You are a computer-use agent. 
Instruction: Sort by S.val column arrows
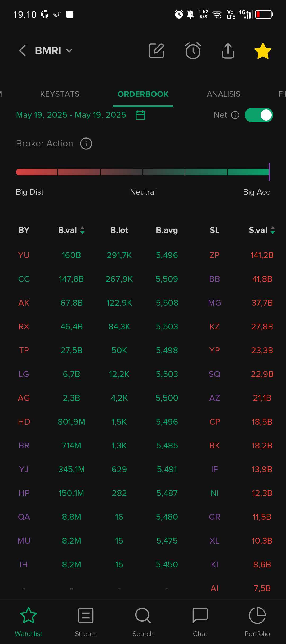coord(273,230)
